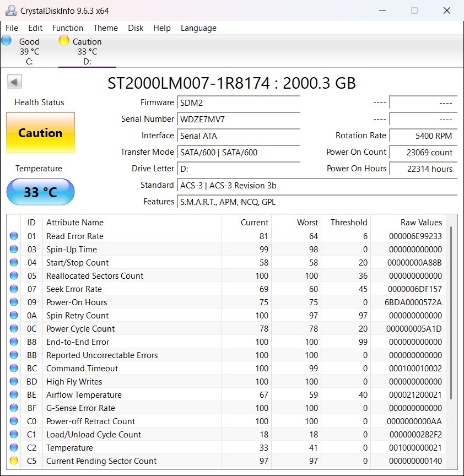Click the yellow Caution health status badge
Viewport: 464px width, 476px height.
pos(40,132)
